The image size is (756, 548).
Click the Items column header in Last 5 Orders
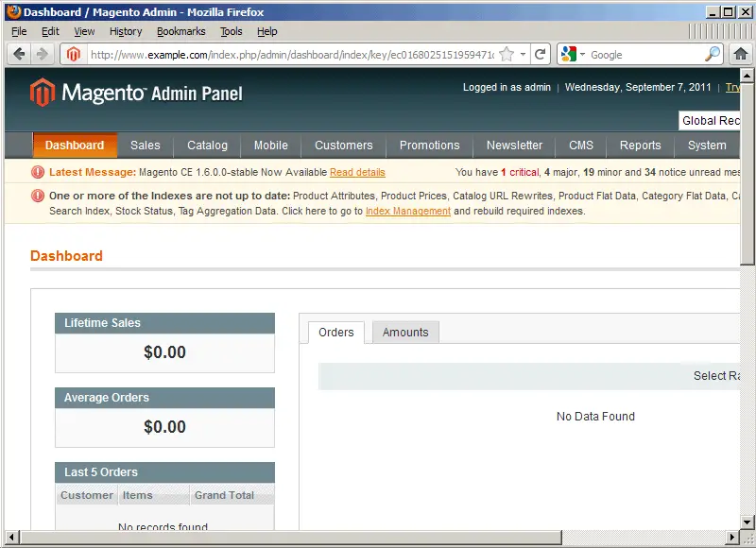pos(154,495)
